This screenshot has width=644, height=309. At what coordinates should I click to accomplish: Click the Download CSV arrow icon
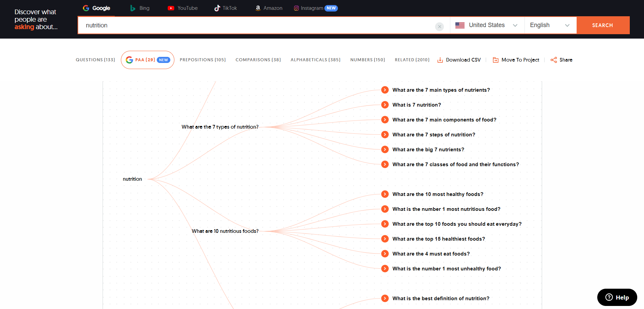point(440,60)
